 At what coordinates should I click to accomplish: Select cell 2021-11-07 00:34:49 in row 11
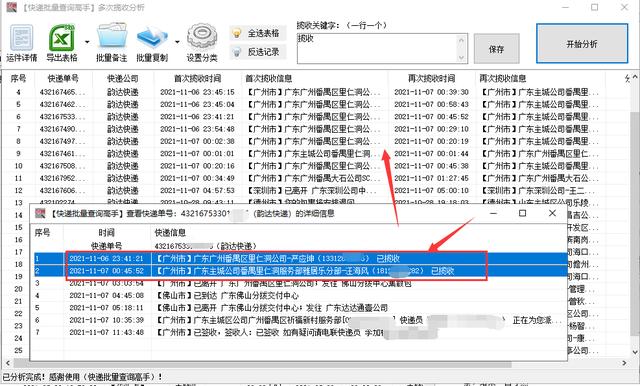pyautogui.click(x=197, y=178)
